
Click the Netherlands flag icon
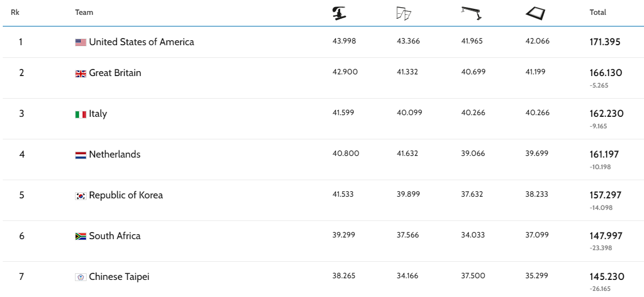click(x=80, y=155)
